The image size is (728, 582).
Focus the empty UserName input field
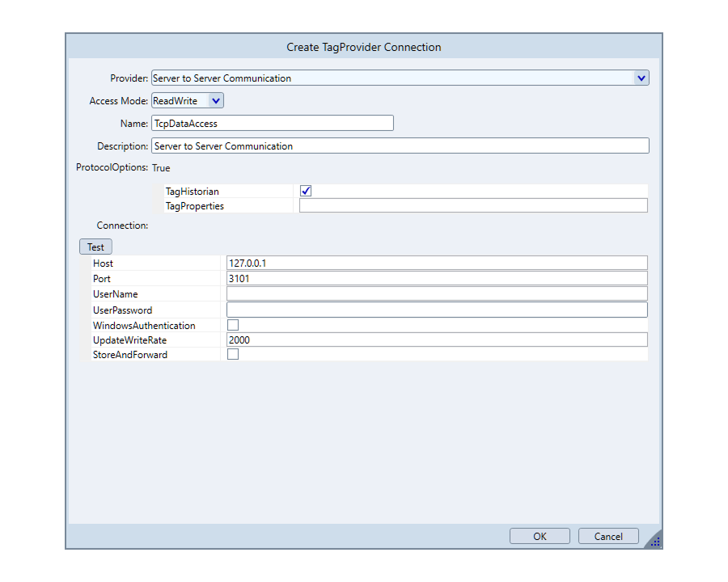pos(437,294)
